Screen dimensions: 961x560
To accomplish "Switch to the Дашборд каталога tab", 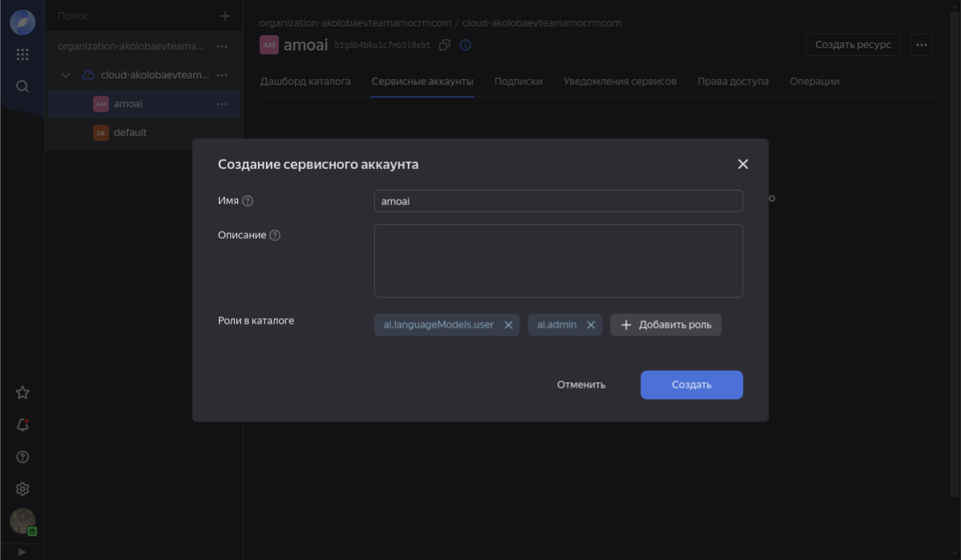I will click(305, 82).
